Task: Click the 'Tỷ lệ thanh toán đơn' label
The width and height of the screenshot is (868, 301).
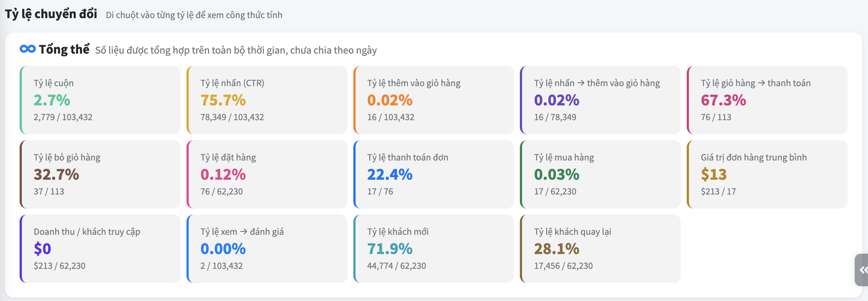Action: click(408, 157)
